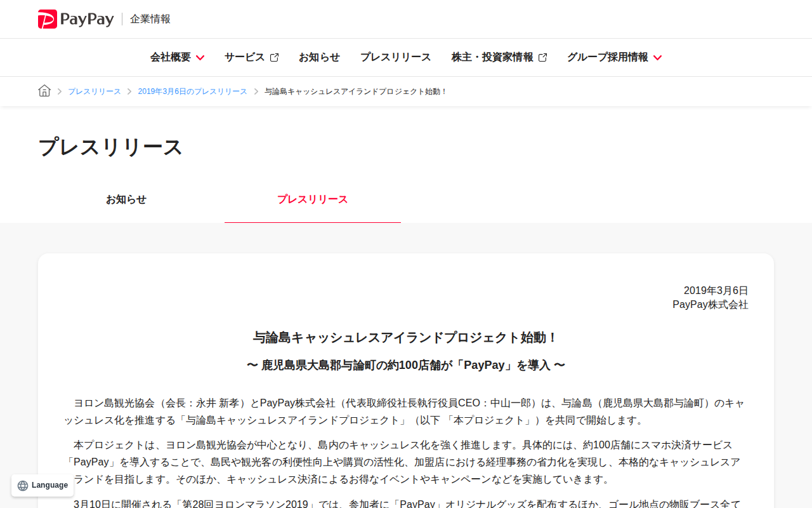This screenshot has width=812, height=508.
Task: Click 2019年3月6日のプレスリリース breadcrumb link
Action: [193, 91]
